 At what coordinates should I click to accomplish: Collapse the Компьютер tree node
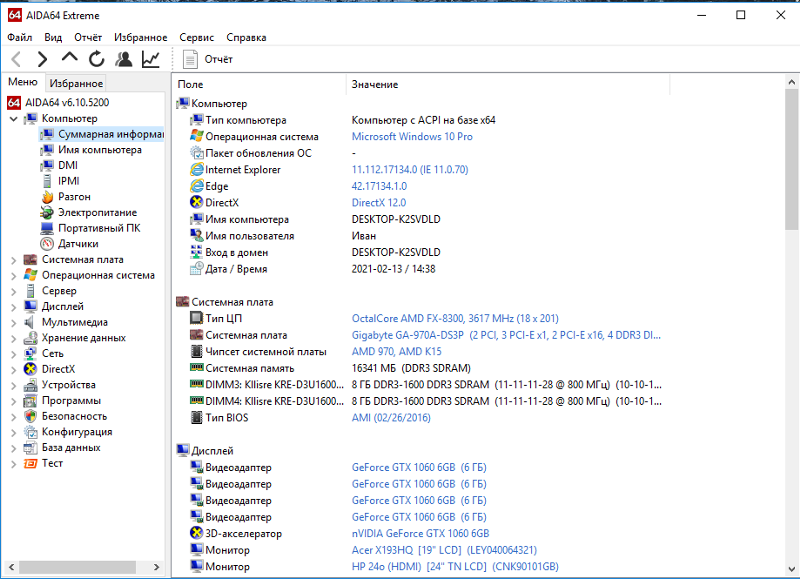click(14, 119)
